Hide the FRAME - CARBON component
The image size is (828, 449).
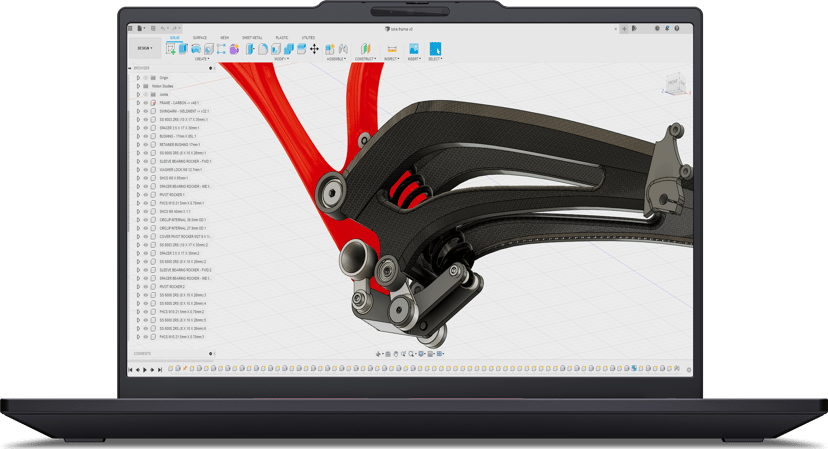tap(146, 103)
